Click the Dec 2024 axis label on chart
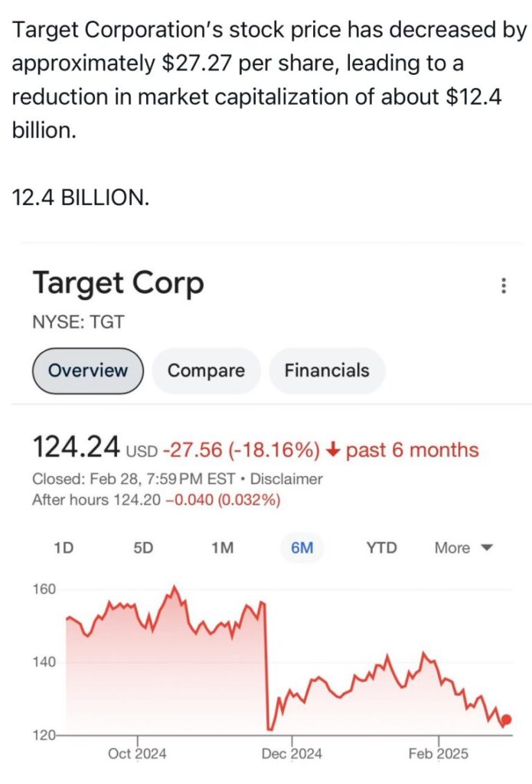The image size is (532, 784). pyautogui.click(x=292, y=753)
